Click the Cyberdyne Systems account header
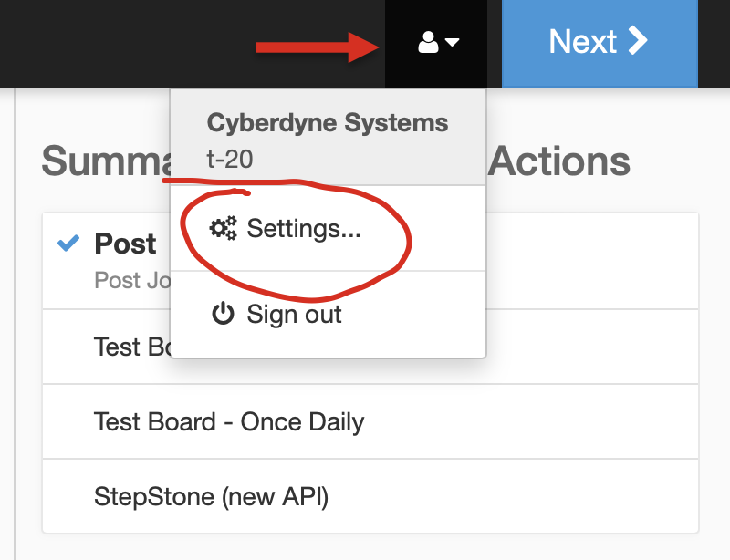Screen dimensions: 730x560 [327, 123]
